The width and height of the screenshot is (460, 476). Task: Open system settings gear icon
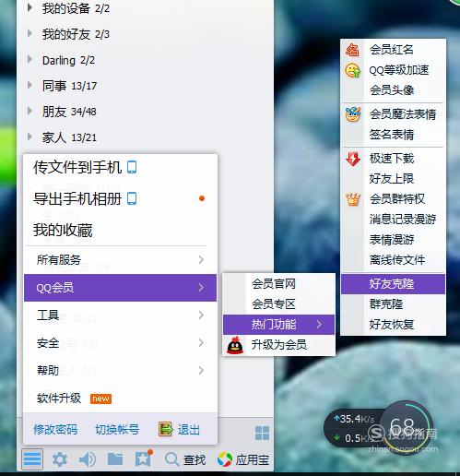[60, 459]
